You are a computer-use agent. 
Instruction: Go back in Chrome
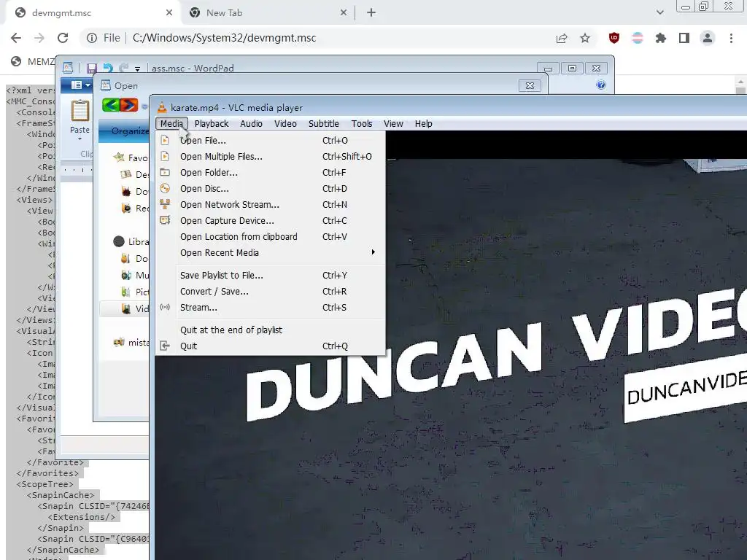tap(16, 38)
